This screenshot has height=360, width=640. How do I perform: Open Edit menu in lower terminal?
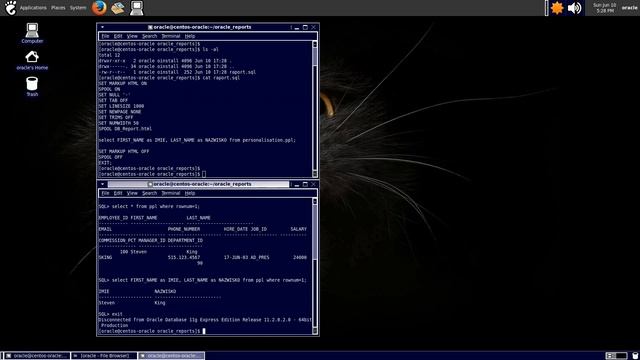click(118, 193)
